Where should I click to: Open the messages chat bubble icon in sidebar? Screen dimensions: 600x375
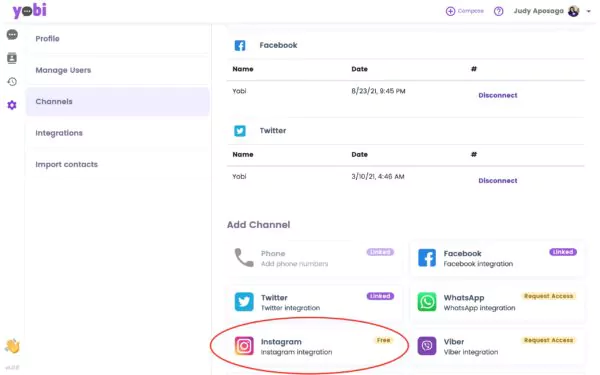click(12, 34)
